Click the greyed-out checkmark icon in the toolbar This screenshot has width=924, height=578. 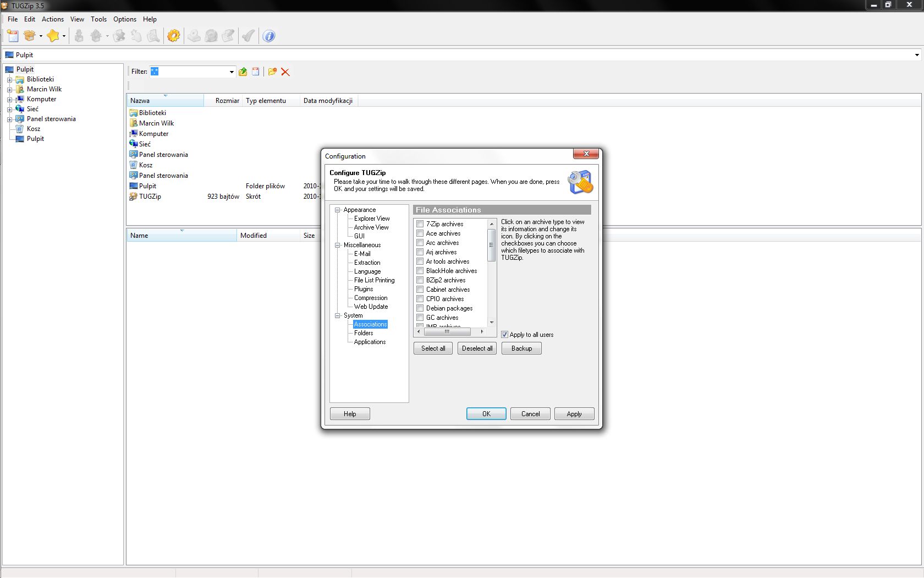click(x=249, y=36)
